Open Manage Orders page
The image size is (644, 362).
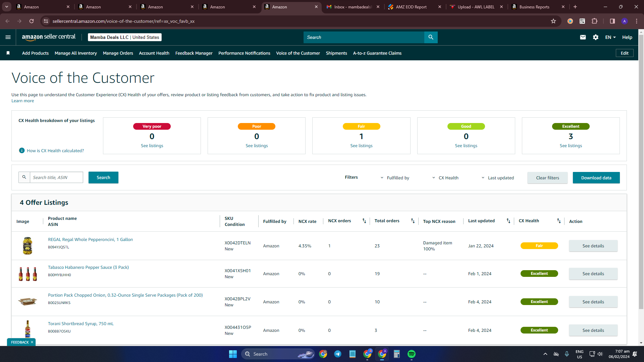[118, 53]
